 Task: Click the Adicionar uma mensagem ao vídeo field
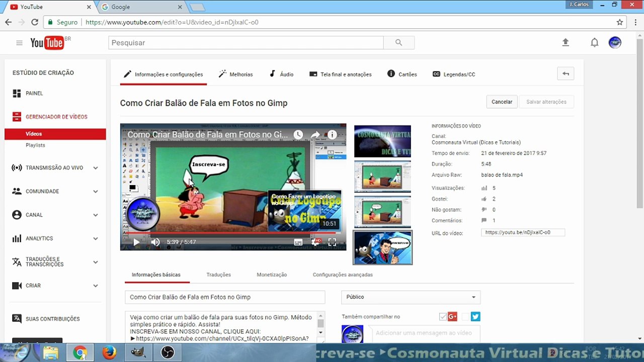(425, 333)
